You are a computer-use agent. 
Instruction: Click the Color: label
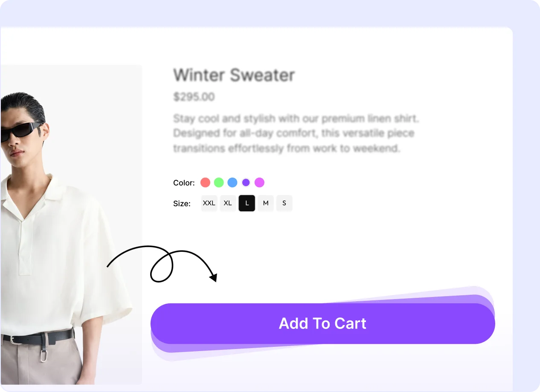coord(184,183)
